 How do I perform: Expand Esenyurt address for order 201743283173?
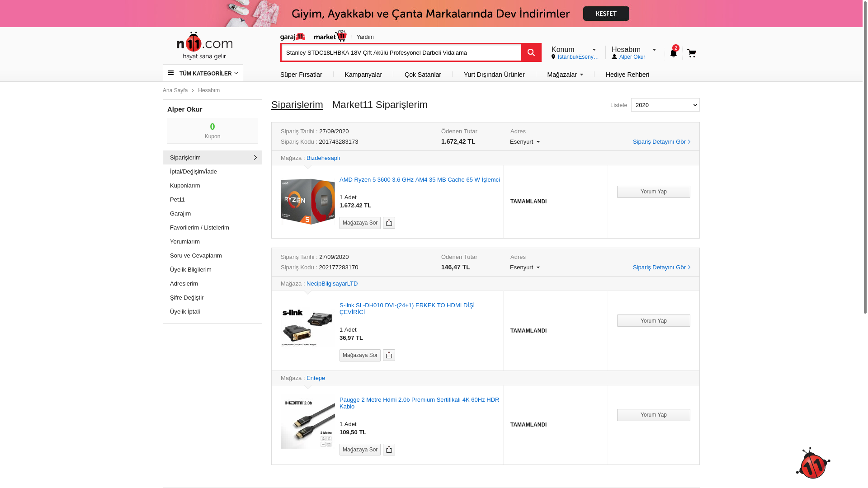[525, 142]
